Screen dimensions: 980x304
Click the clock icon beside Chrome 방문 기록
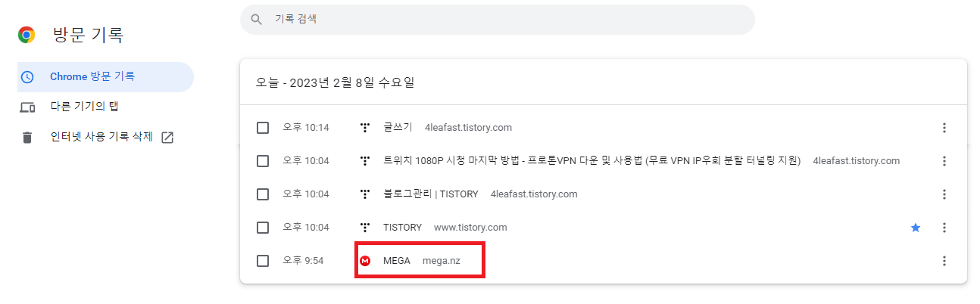27,77
